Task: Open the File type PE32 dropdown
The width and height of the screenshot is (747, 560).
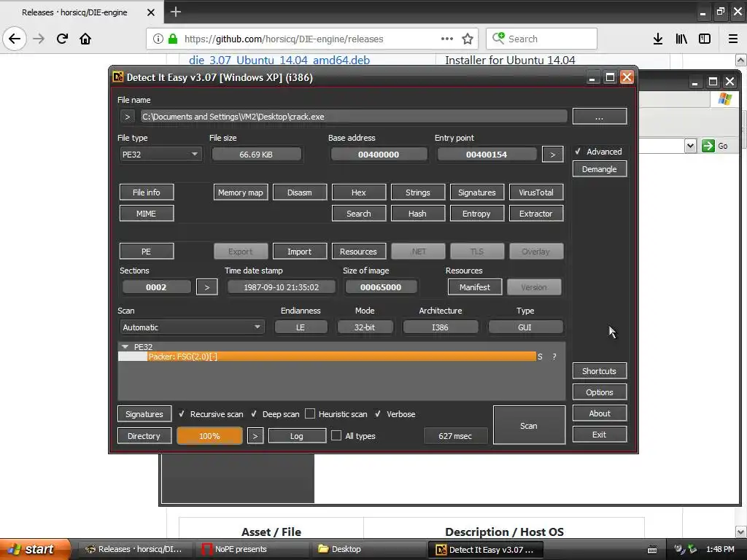Action: 160,155
